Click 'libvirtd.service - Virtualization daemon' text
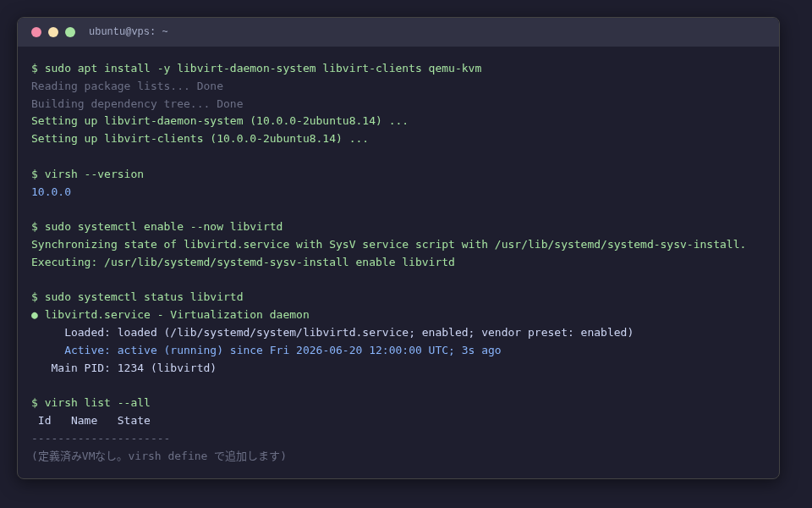 tap(177, 315)
